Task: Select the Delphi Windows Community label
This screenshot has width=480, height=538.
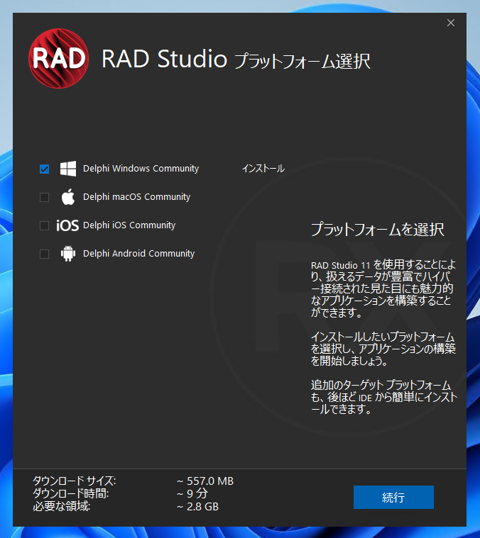Action: pos(141,168)
